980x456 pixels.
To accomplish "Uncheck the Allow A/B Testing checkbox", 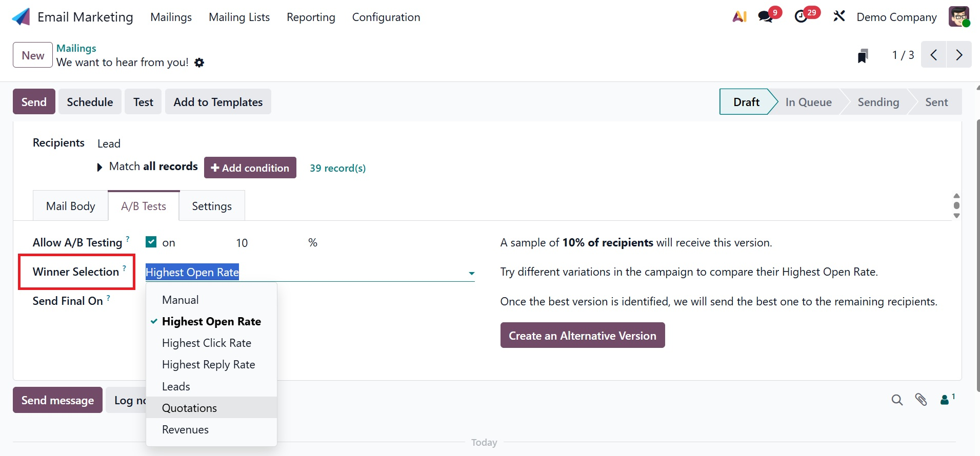I will (151, 242).
